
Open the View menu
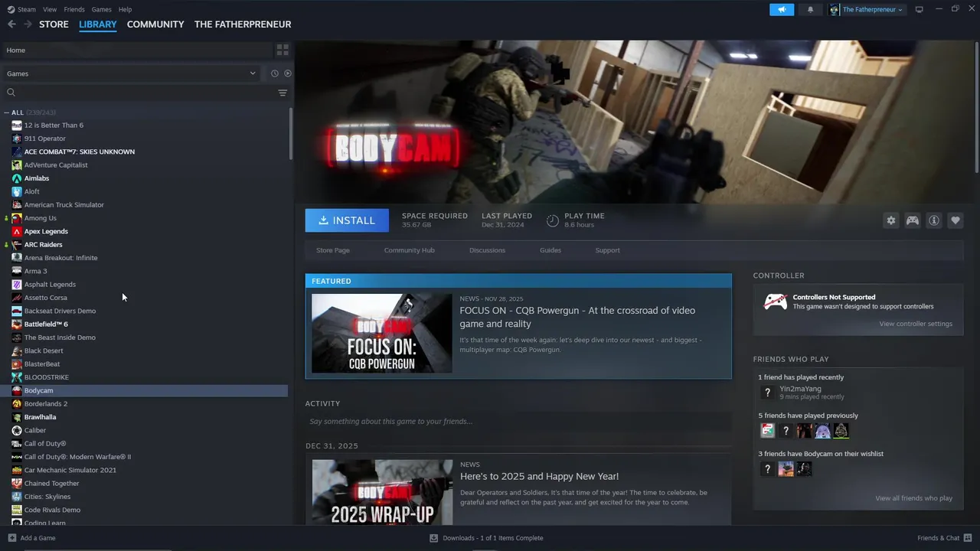(50, 9)
